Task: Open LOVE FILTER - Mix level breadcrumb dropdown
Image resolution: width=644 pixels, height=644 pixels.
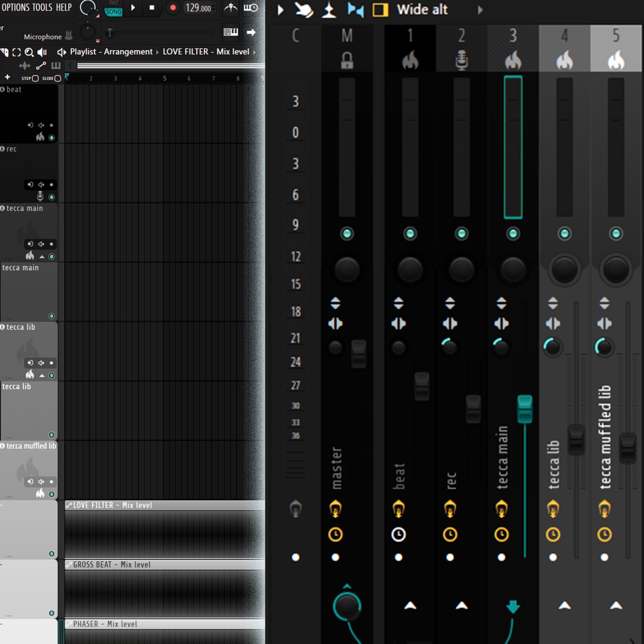Action: click(x=206, y=52)
